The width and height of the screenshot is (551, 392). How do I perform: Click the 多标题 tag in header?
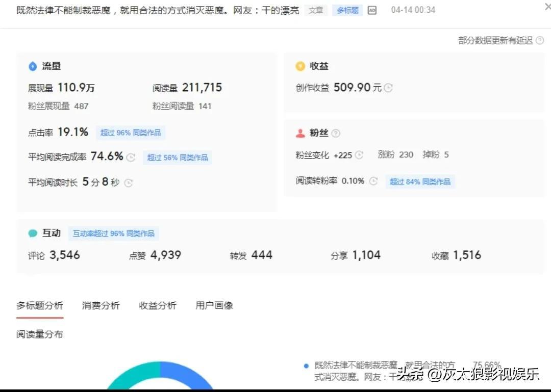(347, 10)
